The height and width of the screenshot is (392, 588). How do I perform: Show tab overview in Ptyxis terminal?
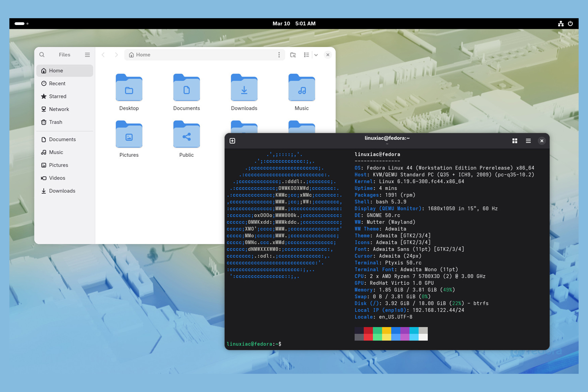[514, 141]
